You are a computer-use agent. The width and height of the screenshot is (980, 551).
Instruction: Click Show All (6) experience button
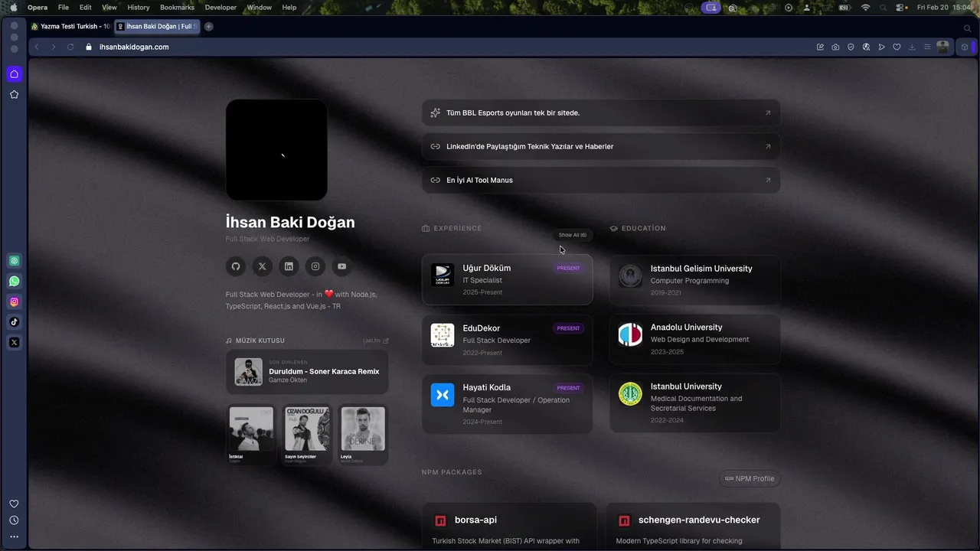[x=573, y=235]
